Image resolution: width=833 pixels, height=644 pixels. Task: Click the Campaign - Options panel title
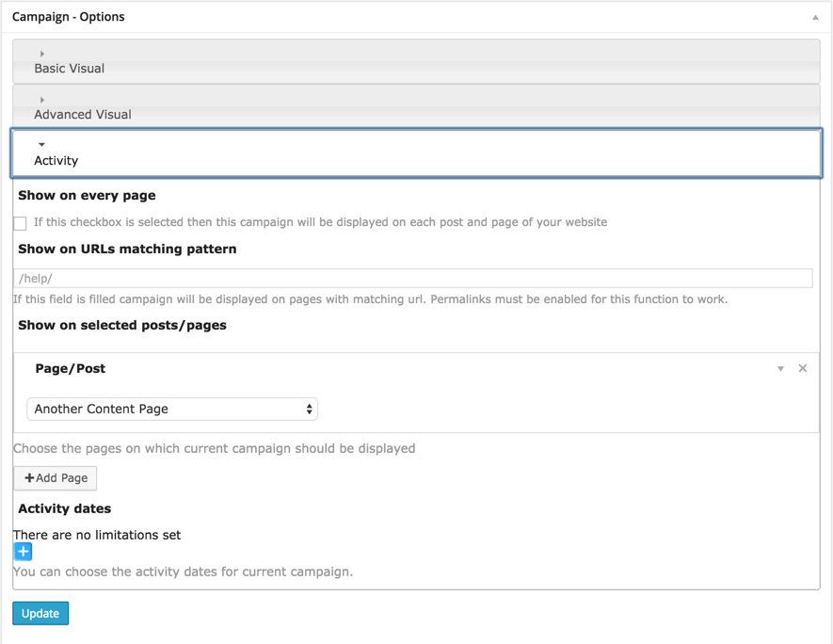coord(69,17)
